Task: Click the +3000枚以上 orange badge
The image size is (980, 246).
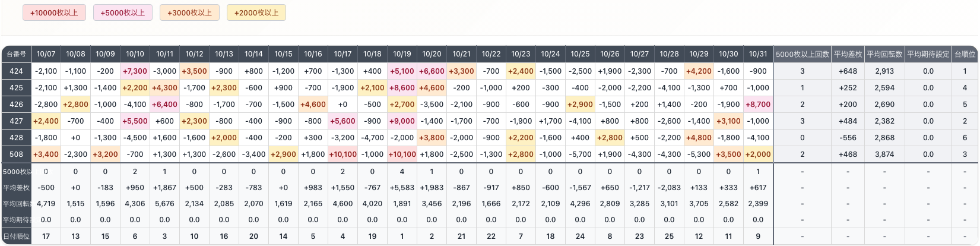Action: tap(189, 12)
